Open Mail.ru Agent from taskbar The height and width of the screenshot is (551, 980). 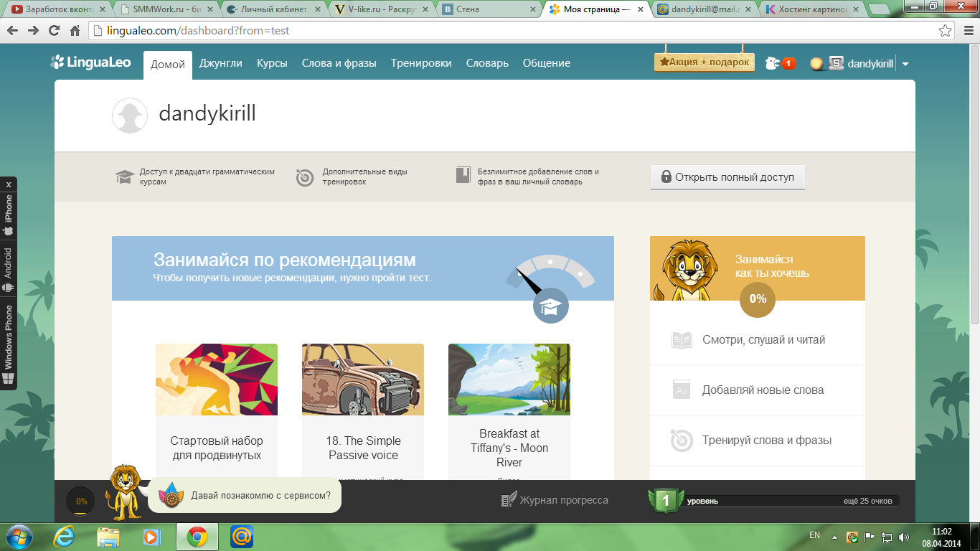click(242, 536)
